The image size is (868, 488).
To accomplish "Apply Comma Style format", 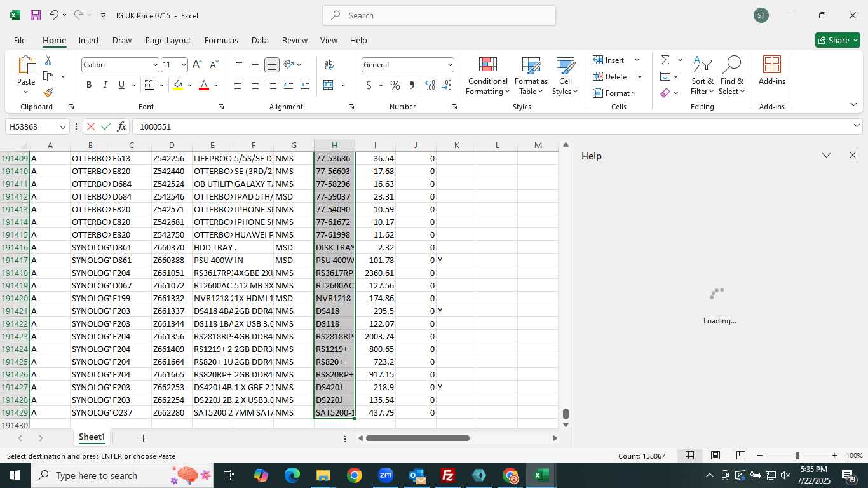I will pyautogui.click(x=412, y=85).
